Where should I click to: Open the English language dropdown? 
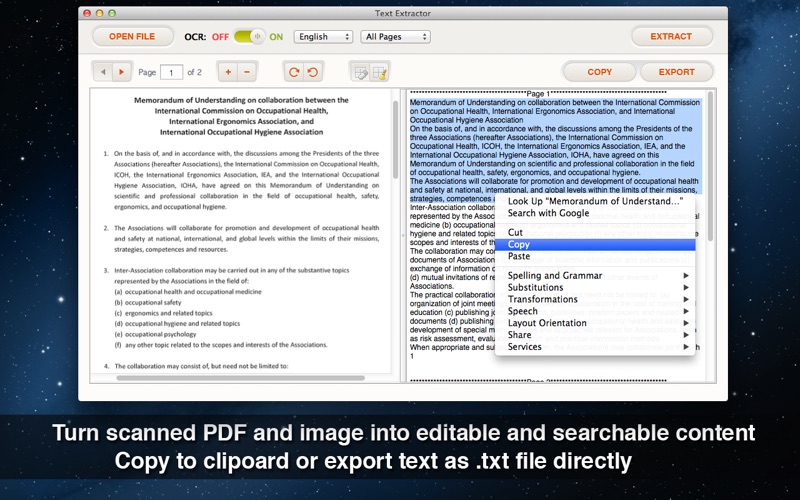tap(323, 37)
